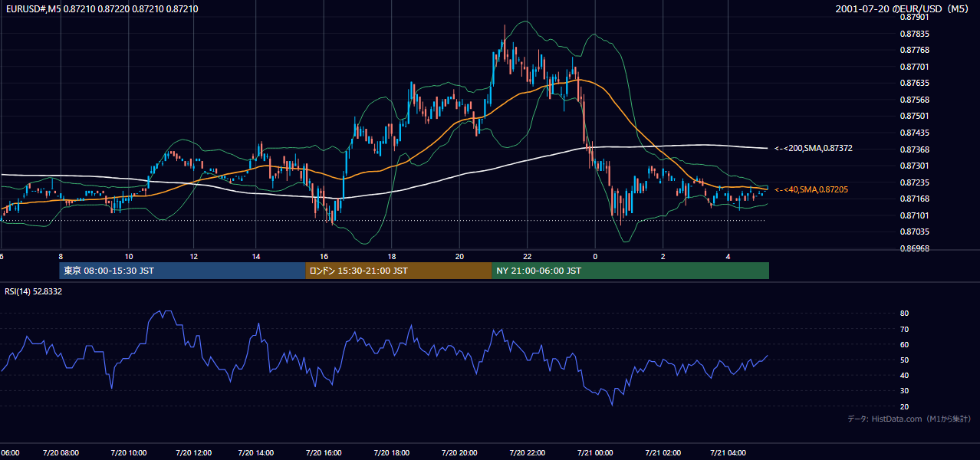Click the 東京 08:00-15:30 JST session bar
The image size is (980, 460).
[x=183, y=271]
